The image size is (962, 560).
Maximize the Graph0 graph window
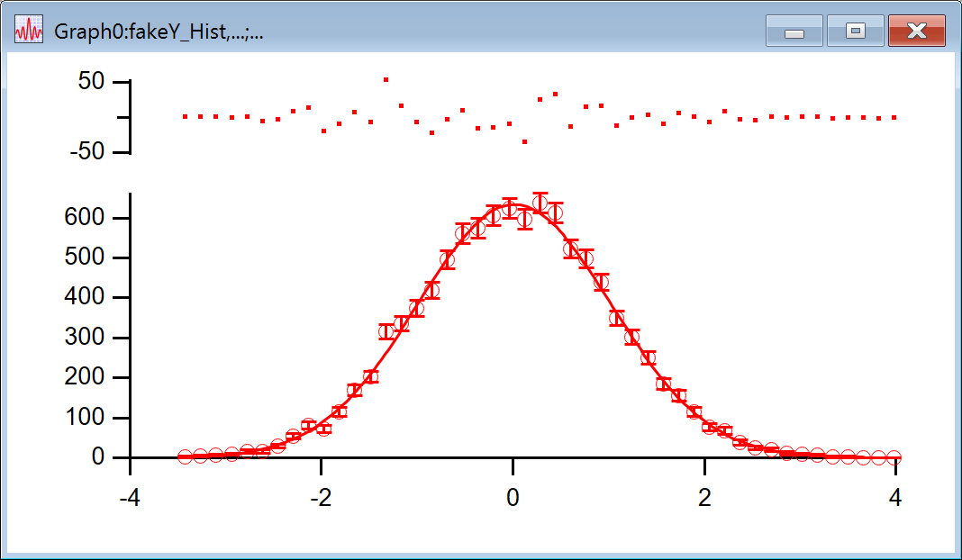tap(855, 32)
